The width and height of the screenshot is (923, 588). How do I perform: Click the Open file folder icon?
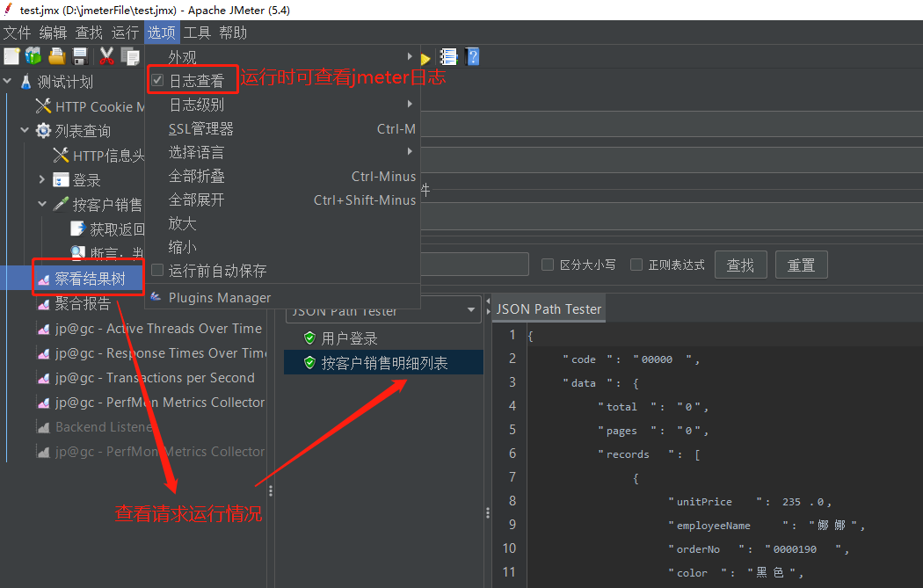click(x=56, y=56)
